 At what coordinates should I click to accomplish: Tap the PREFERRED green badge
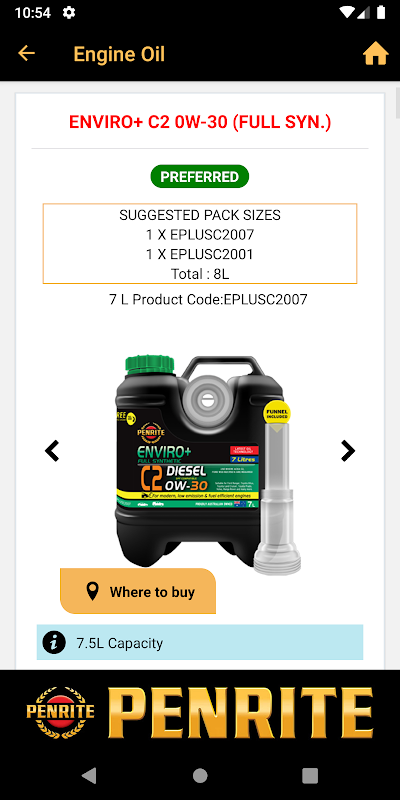tap(199, 177)
